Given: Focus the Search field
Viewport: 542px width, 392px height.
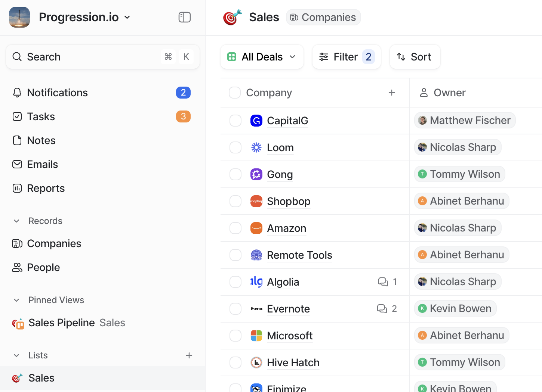Looking at the screenshot, I should pyautogui.click(x=103, y=57).
